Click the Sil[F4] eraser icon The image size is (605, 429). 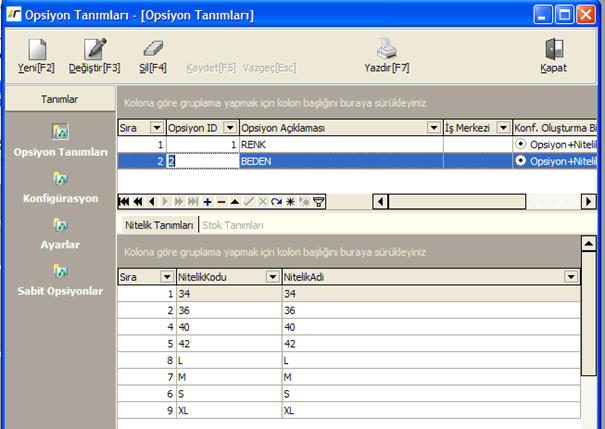(x=153, y=49)
